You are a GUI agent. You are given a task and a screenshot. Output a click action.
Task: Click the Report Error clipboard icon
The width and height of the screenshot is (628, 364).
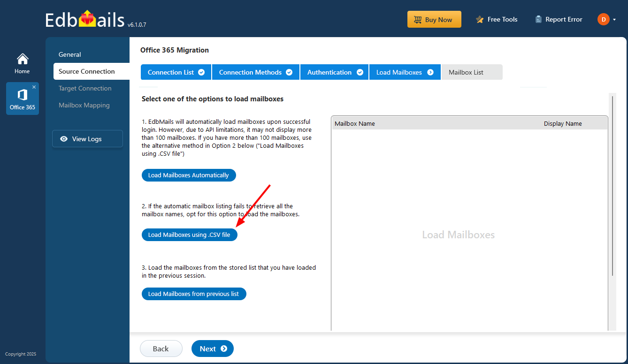click(538, 20)
